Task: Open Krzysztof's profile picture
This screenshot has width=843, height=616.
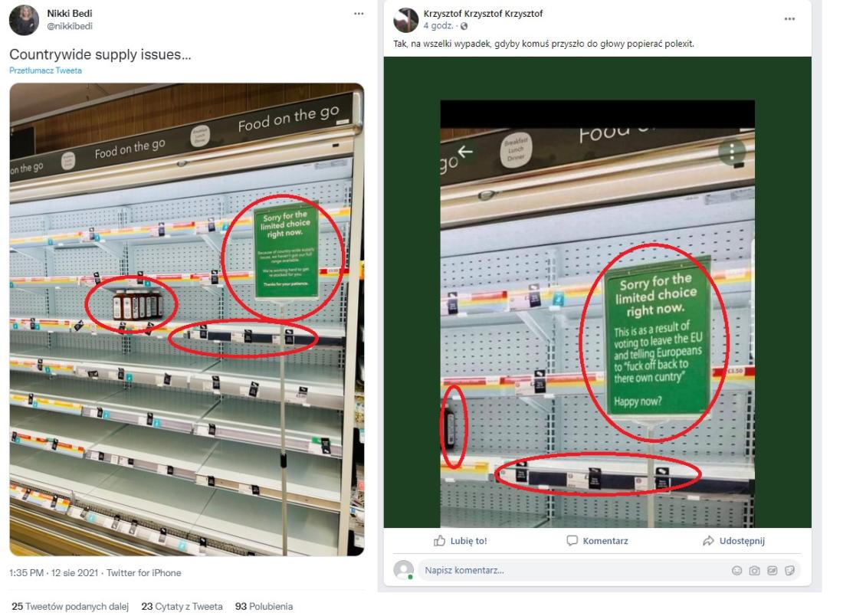Action: tap(406, 20)
